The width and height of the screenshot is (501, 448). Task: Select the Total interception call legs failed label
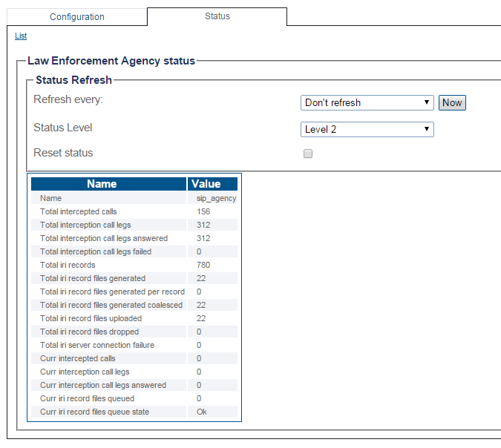pyautogui.click(x=95, y=251)
